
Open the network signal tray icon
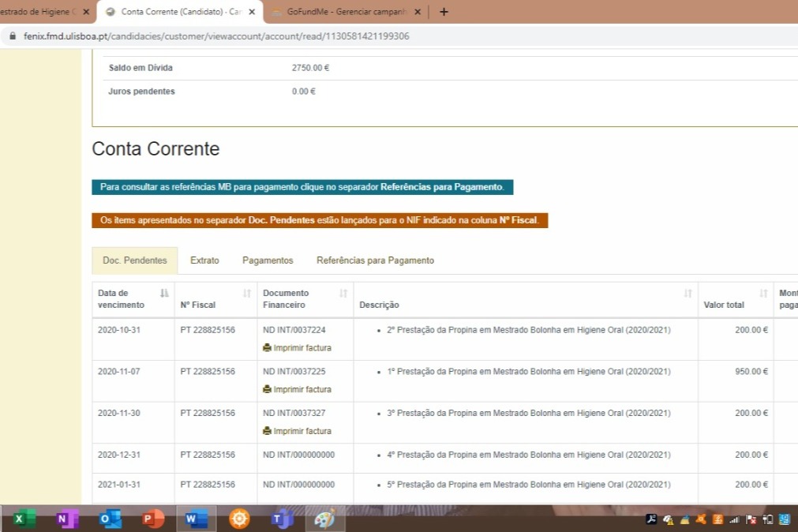pos(734,519)
